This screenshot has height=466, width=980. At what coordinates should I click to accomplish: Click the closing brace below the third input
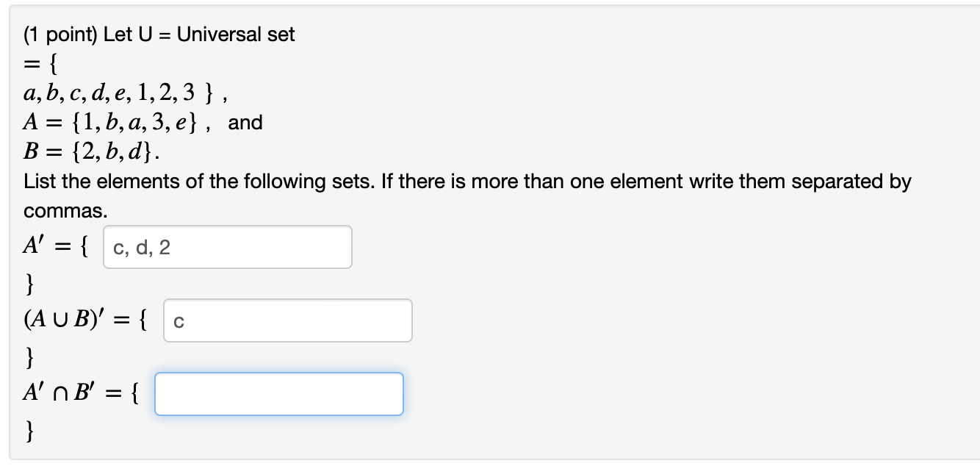[29, 432]
